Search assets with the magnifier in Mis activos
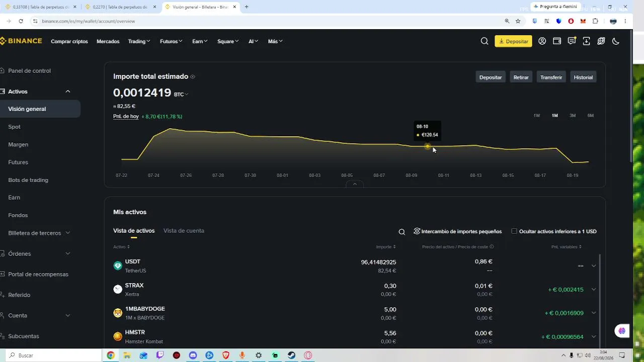Viewport: 644px width, 362px height. click(x=401, y=232)
